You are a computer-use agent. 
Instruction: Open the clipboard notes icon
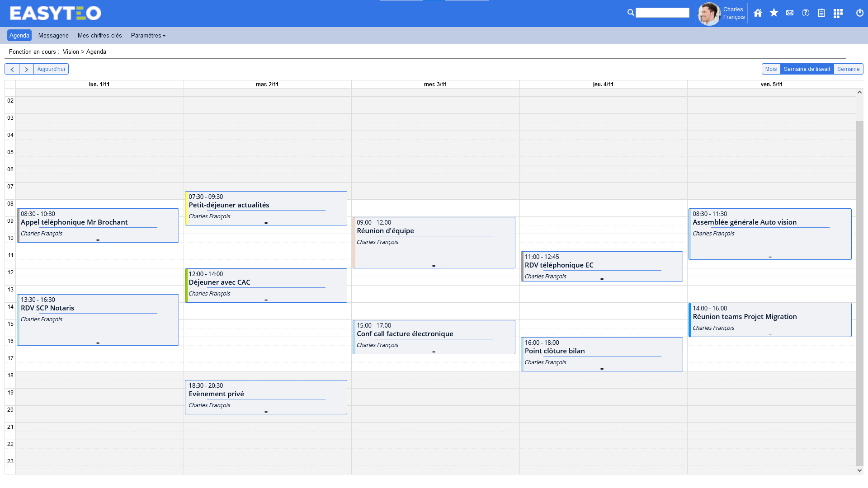[821, 13]
